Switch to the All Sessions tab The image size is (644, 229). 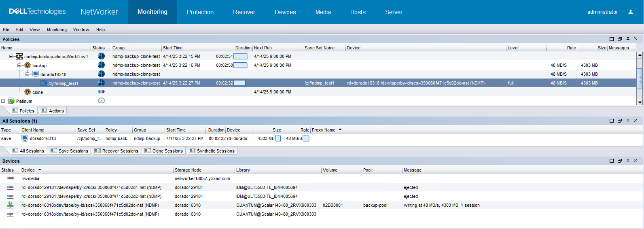tap(28, 151)
